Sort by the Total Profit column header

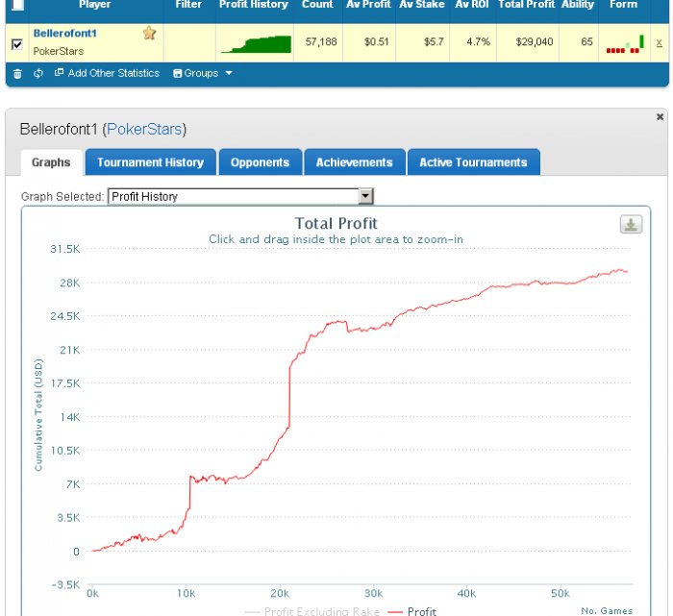527,5
